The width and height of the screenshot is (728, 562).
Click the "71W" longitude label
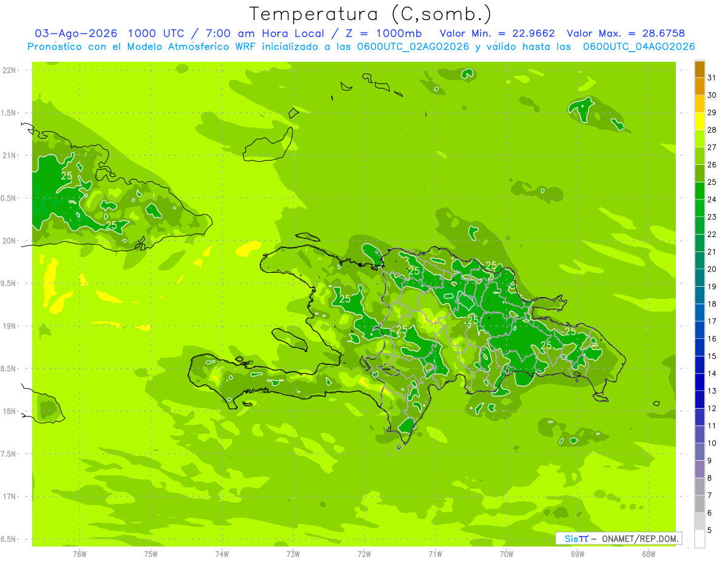[435, 554]
